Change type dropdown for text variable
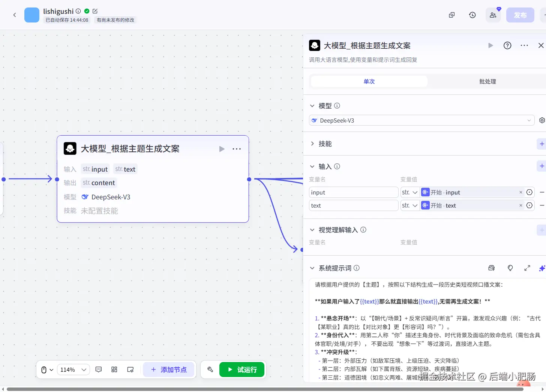 click(x=410, y=205)
